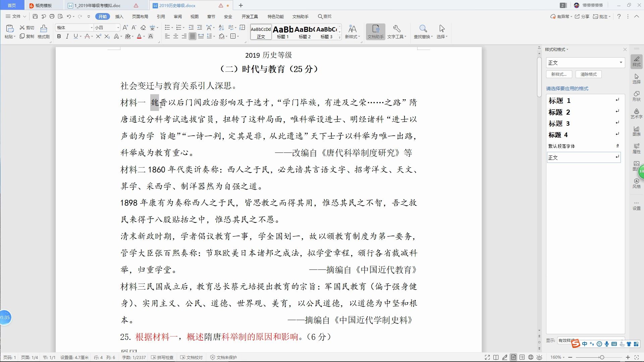Apply subscript formatting
The width and height of the screenshot is (644, 362).
[107, 36]
